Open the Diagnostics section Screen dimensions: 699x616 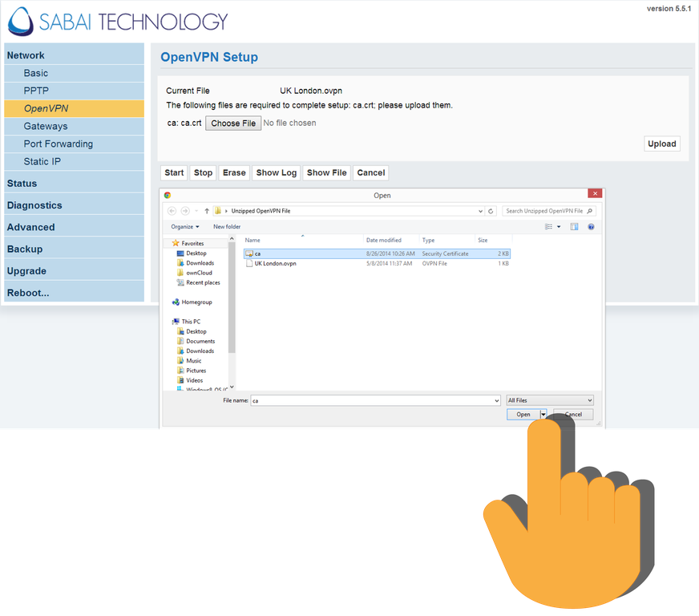(74, 205)
